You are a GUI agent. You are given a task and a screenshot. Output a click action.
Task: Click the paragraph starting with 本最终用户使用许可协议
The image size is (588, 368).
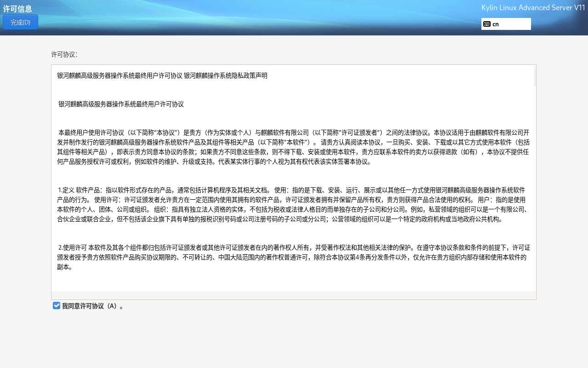click(x=293, y=147)
